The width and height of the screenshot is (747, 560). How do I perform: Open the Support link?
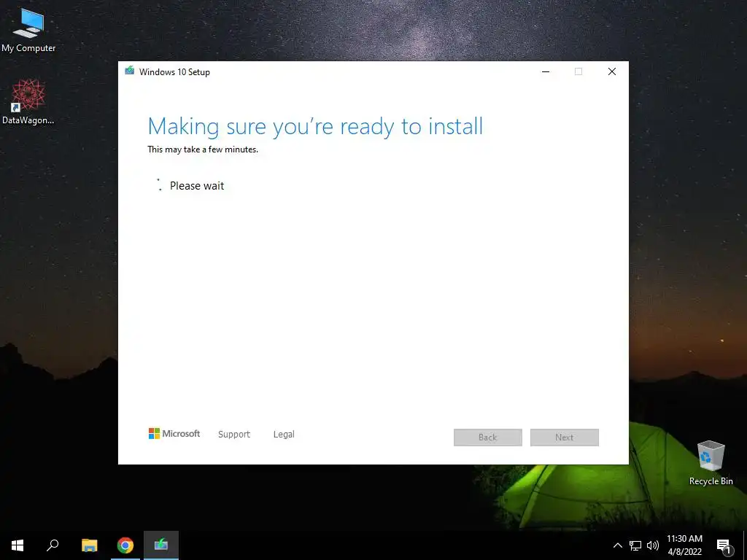click(234, 435)
